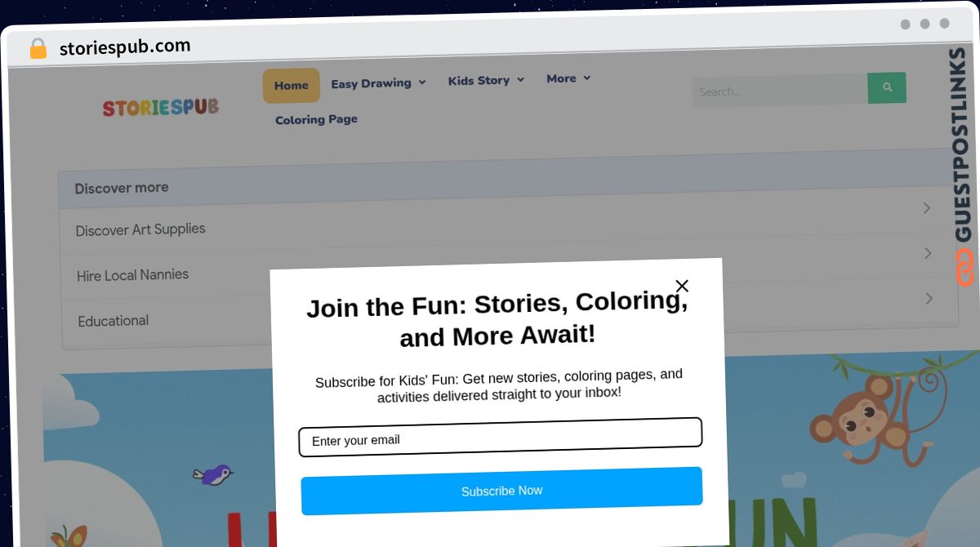980x547 pixels.
Task: Open the Educational link
Action: (x=114, y=321)
